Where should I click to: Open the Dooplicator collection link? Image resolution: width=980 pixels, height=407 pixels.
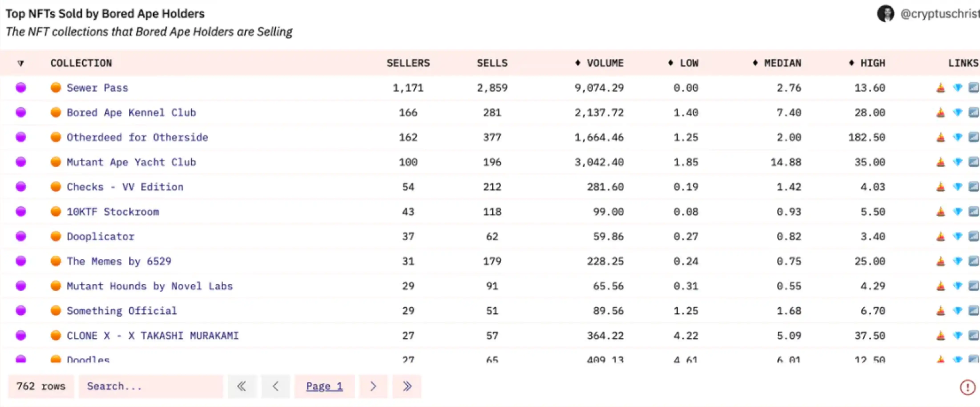(x=101, y=236)
